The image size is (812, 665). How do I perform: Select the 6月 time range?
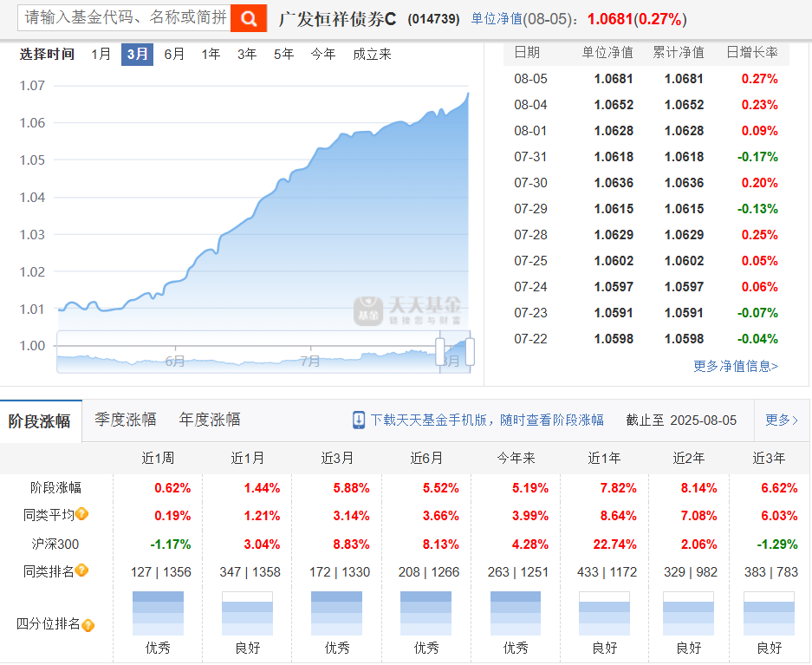[x=174, y=54]
